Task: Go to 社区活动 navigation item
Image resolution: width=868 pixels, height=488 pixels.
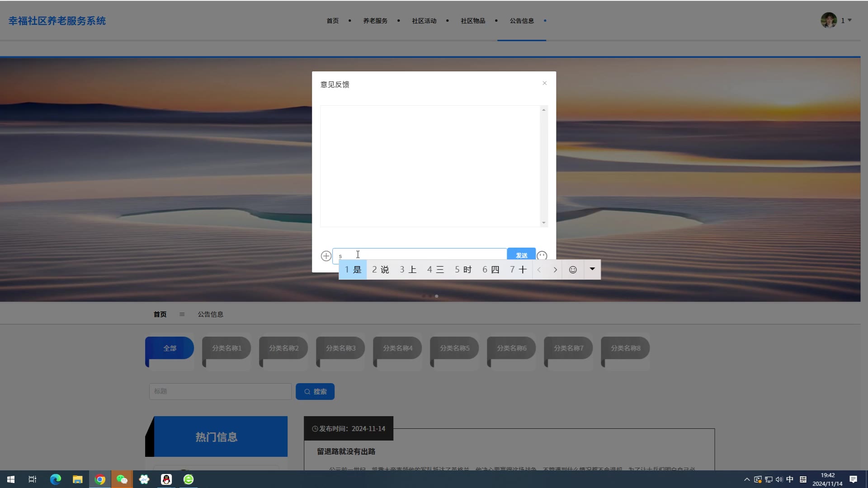Action: [x=424, y=21]
